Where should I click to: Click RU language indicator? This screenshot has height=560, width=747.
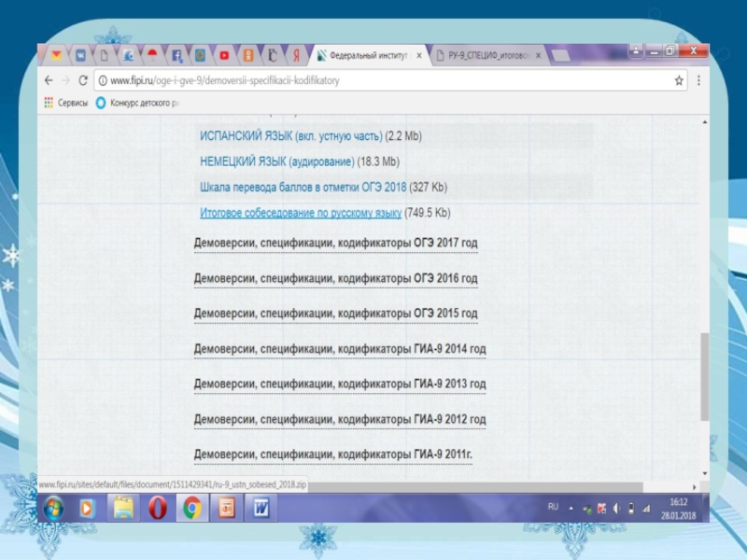(x=553, y=507)
